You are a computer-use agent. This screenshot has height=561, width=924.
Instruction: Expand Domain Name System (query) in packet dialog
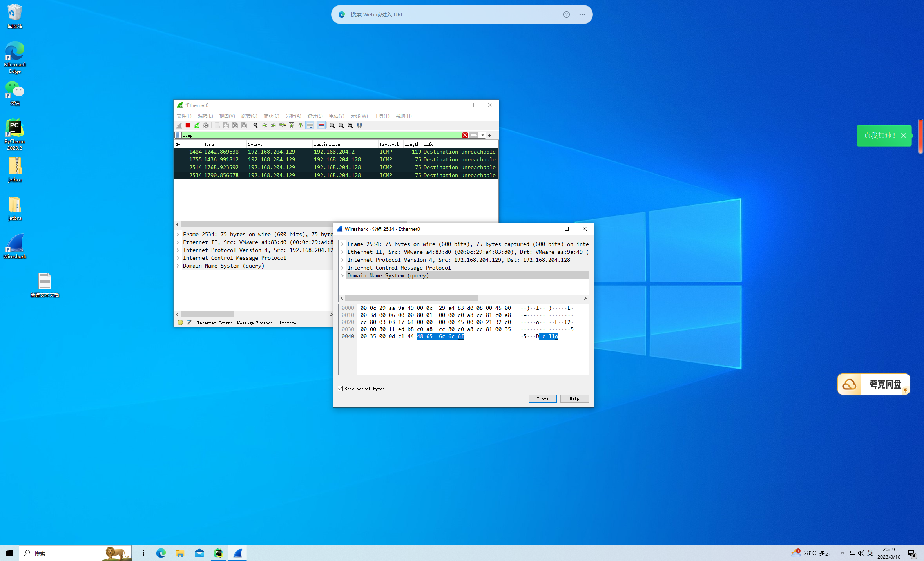[x=342, y=275]
